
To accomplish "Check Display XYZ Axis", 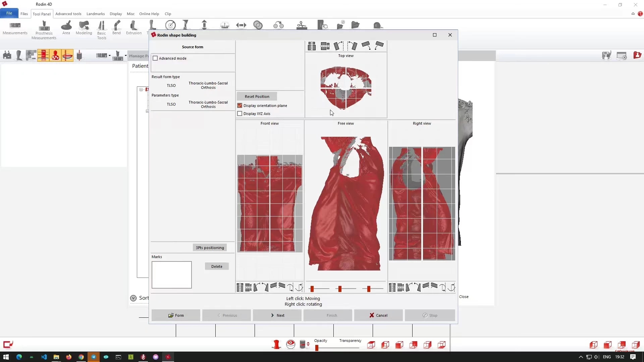I will [x=240, y=114].
